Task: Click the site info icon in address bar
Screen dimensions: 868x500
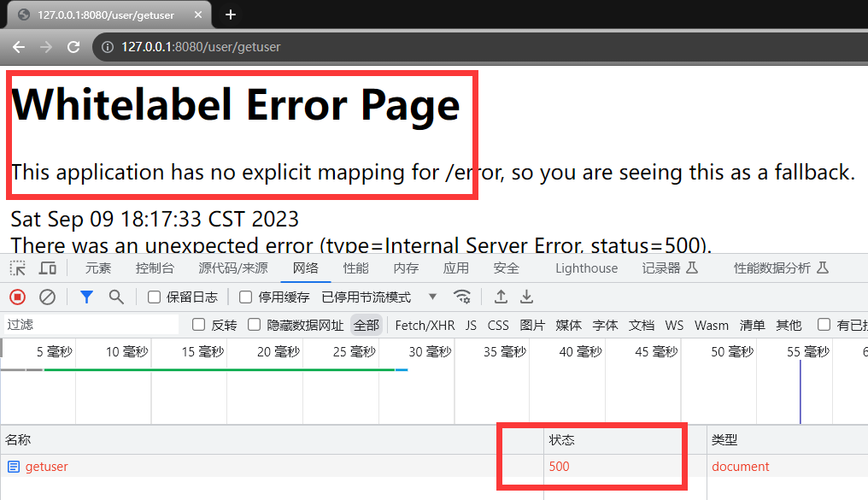Action: click(108, 47)
